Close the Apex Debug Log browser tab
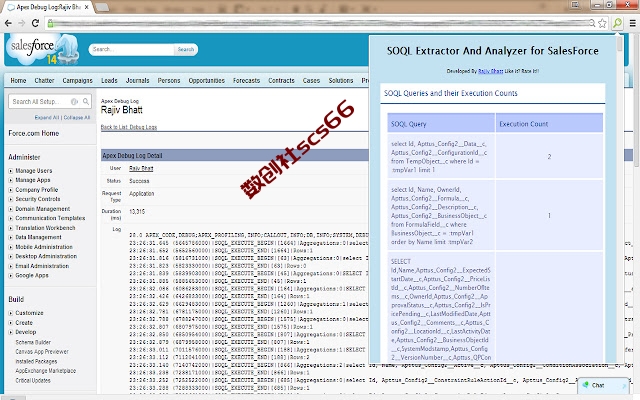The height and width of the screenshot is (400, 640). 87,7
